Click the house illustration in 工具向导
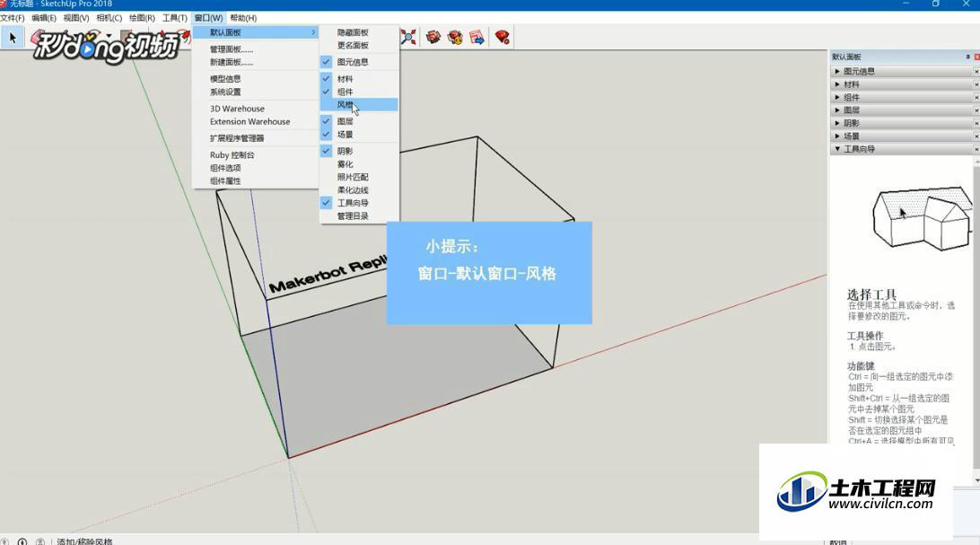Image resolution: width=980 pixels, height=545 pixels. pyautogui.click(x=922, y=217)
